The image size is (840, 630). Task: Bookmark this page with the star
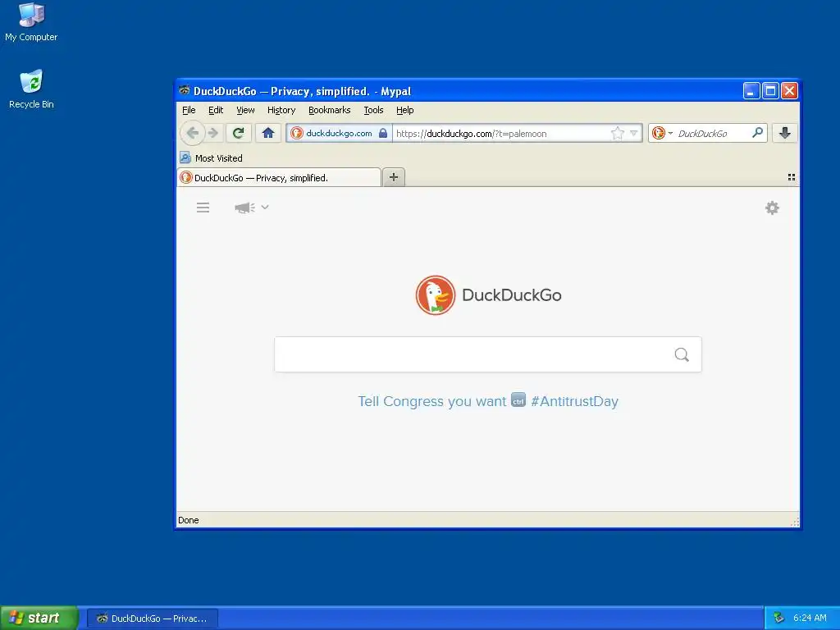pyautogui.click(x=618, y=134)
